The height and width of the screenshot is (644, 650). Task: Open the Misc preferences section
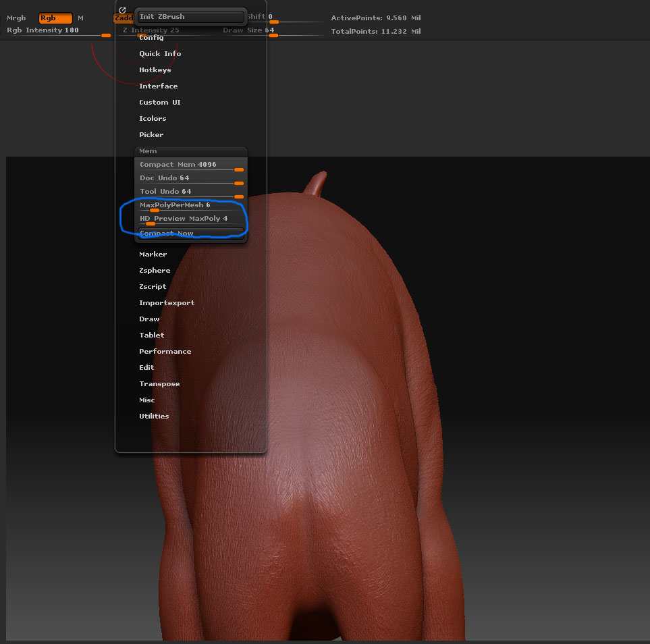point(146,400)
